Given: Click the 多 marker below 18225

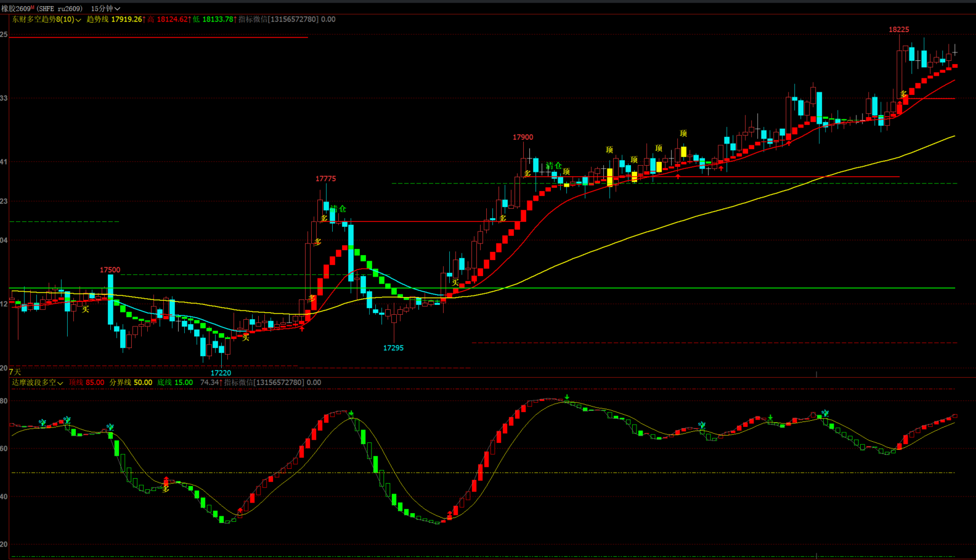Looking at the screenshot, I should 903,94.
